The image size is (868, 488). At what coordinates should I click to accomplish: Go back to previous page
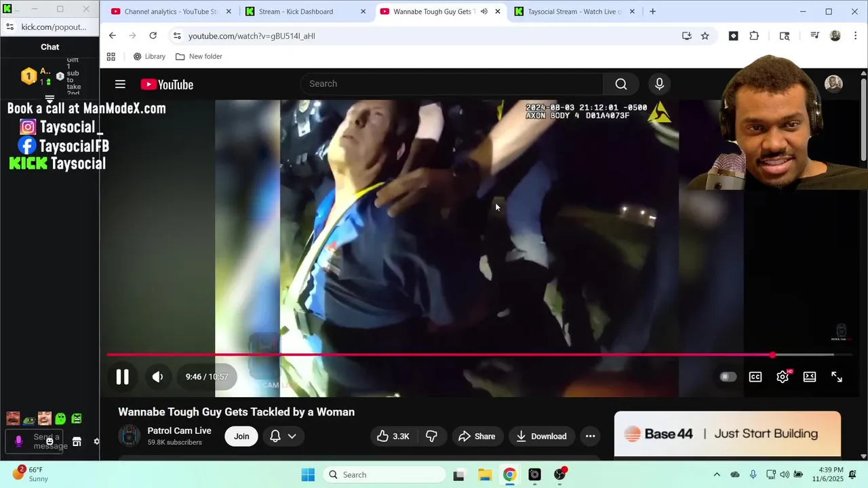pos(113,36)
